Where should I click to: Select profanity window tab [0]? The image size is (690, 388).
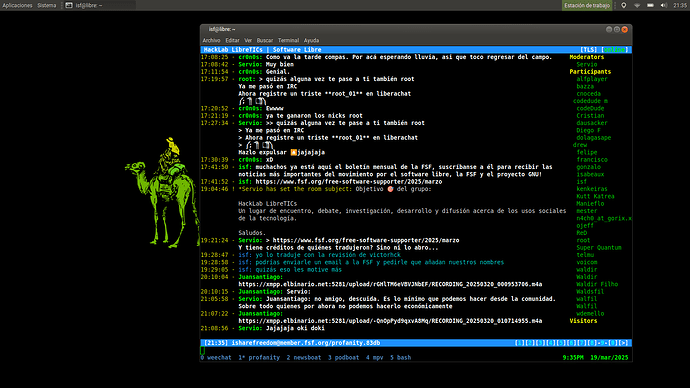(x=613, y=343)
